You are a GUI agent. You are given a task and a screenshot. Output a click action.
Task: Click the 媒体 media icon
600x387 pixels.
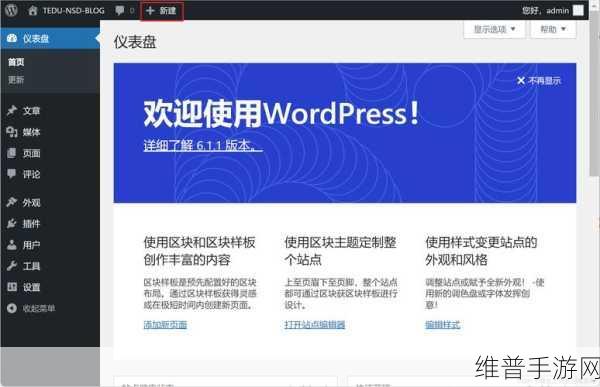tap(12, 132)
